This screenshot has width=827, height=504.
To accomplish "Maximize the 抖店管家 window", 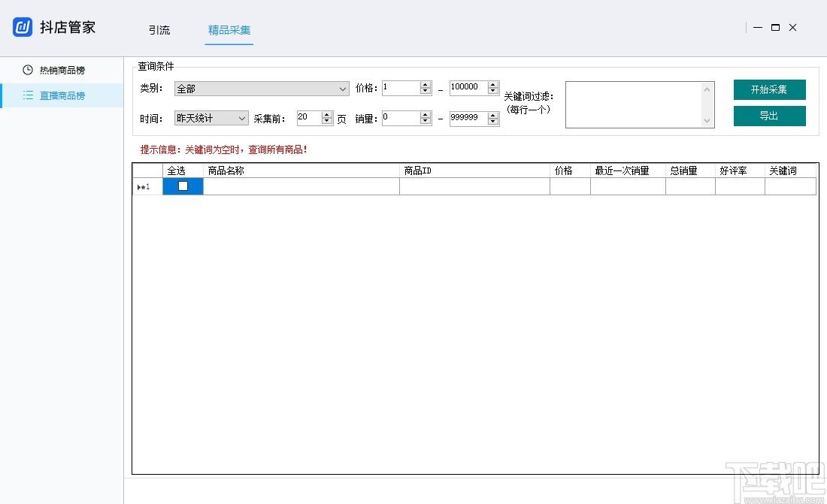I will click(x=775, y=27).
